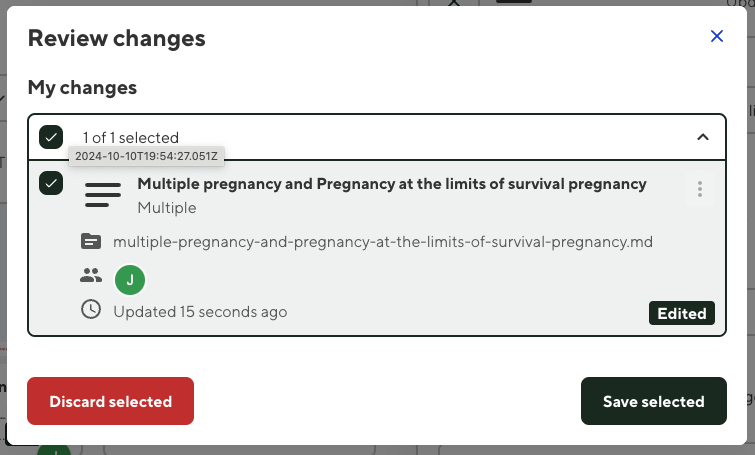Screen dimensions: 755x455
Task: Toggle the select-all changes checkbox
Action: 51,137
